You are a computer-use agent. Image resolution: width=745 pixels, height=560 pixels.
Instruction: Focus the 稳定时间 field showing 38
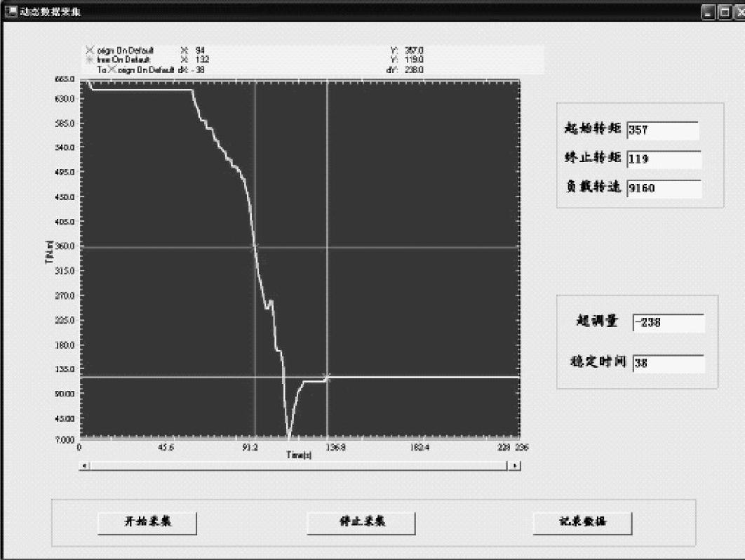pyautogui.click(x=669, y=364)
